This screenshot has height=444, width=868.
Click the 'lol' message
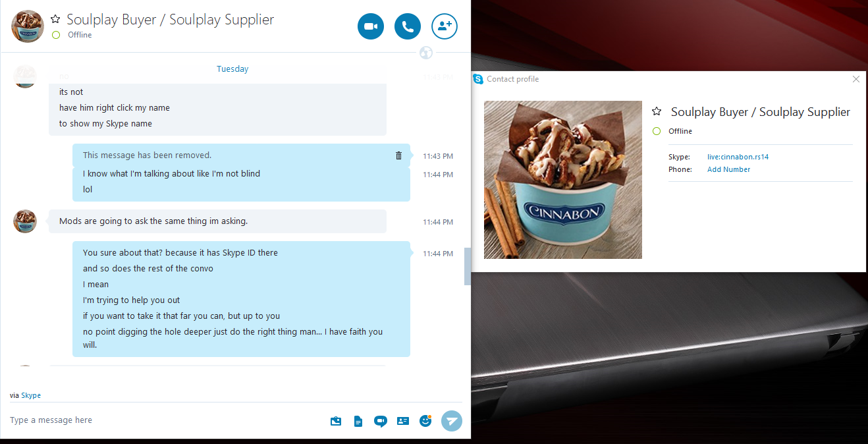coord(88,189)
